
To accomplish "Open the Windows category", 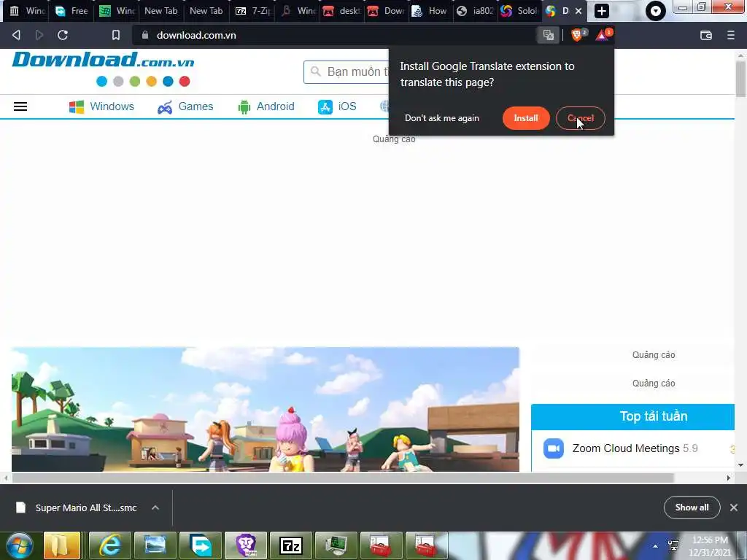I will pos(101,106).
